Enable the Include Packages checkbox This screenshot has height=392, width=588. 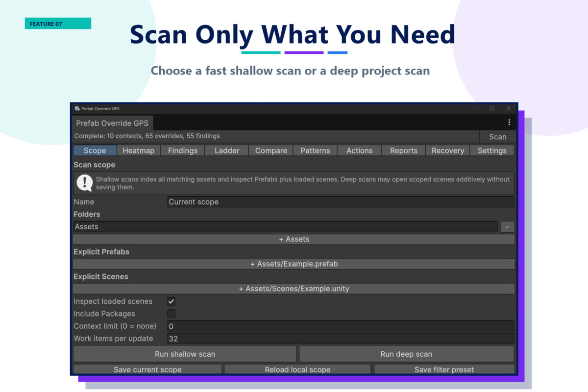[171, 314]
